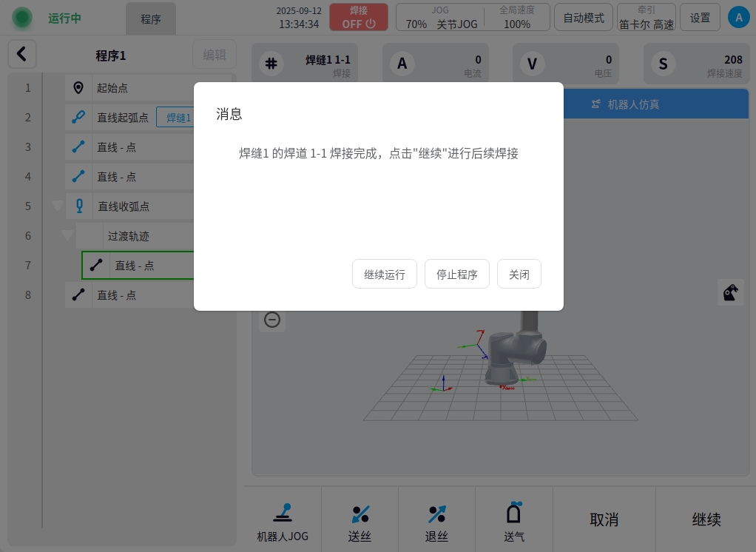The width and height of the screenshot is (756, 552).
Task: Click the robot JOG joystick icon
Action: click(x=283, y=513)
